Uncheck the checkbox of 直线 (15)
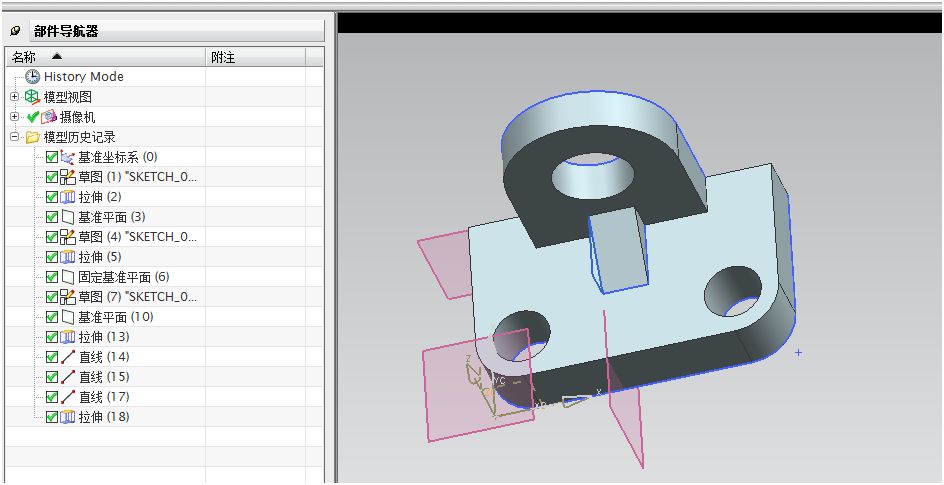The width and height of the screenshot is (944, 485). point(52,377)
